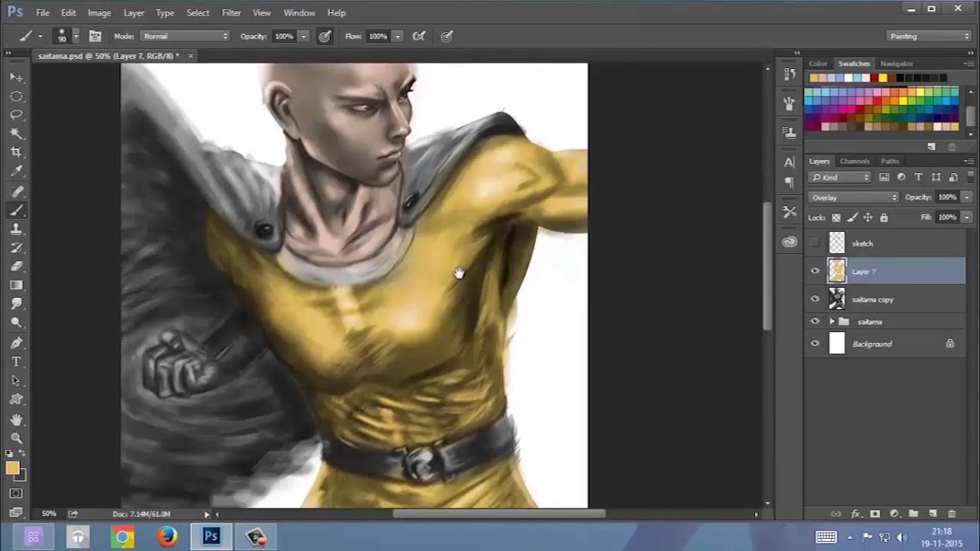Click the Toggle Brush panel icon
This screenshot has width=980, height=551.
pos(94,36)
